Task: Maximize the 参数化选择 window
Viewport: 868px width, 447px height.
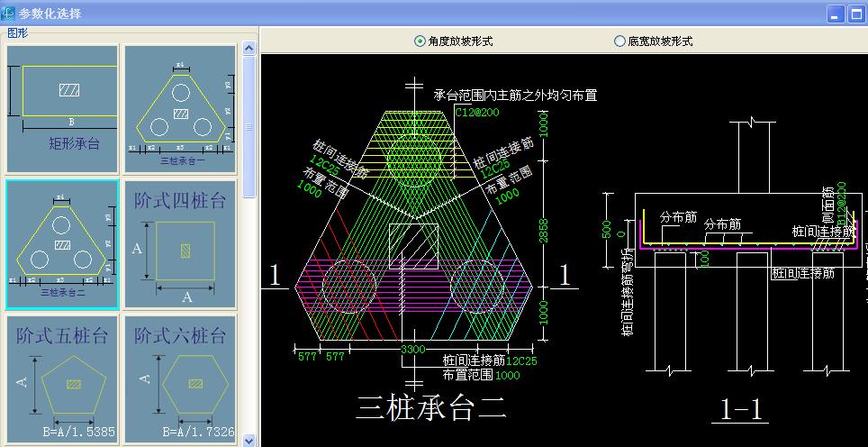Action: [x=855, y=14]
